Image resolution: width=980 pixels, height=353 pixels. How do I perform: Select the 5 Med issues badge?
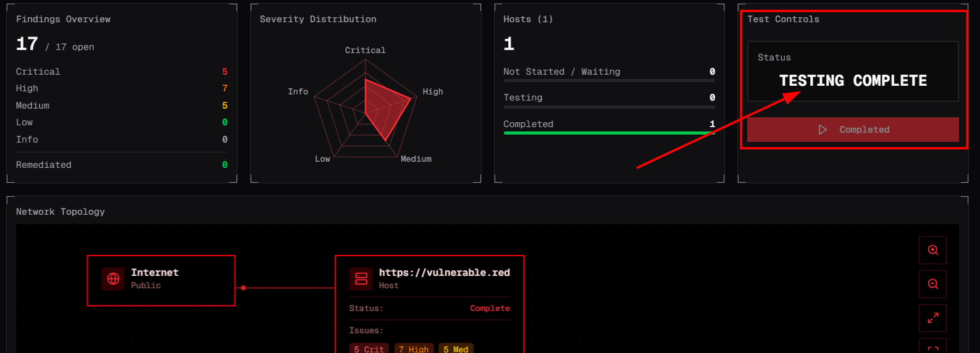click(456, 349)
